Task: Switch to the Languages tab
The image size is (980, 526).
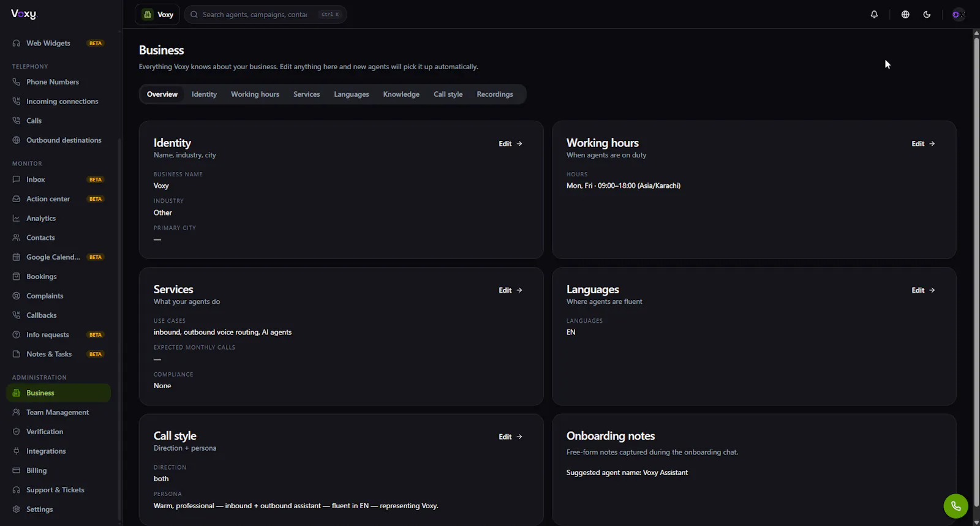Action: tap(352, 94)
